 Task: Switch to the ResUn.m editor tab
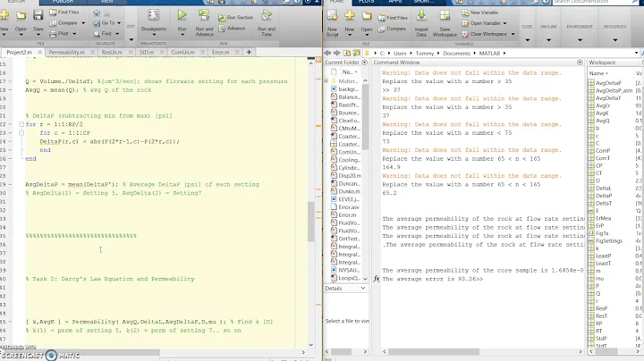coord(112,52)
